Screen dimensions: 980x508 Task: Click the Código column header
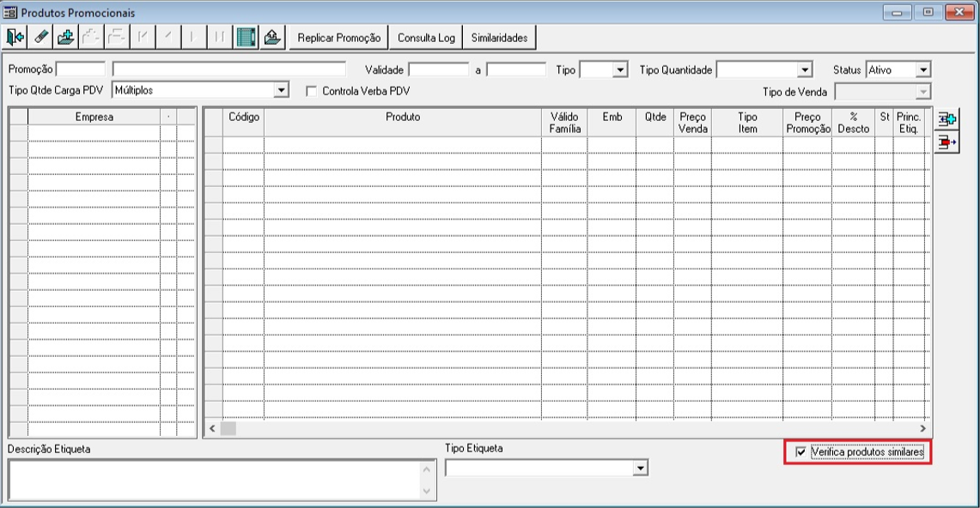[244, 123]
